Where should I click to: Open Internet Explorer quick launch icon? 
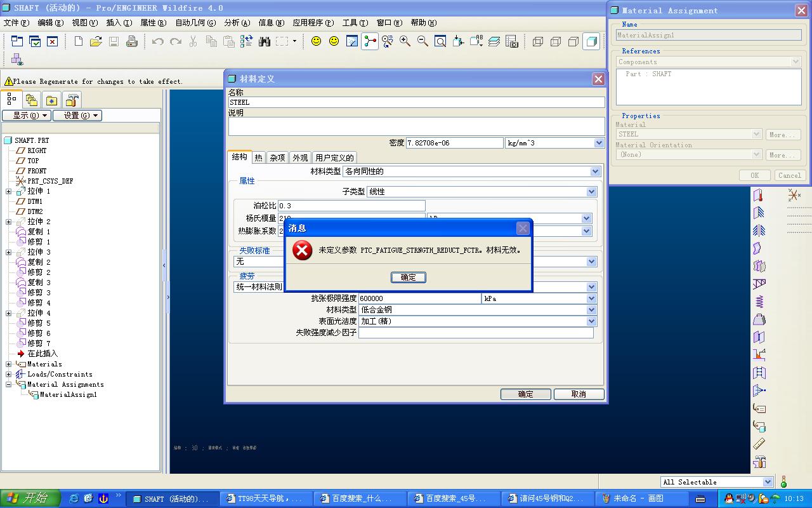[73, 498]
